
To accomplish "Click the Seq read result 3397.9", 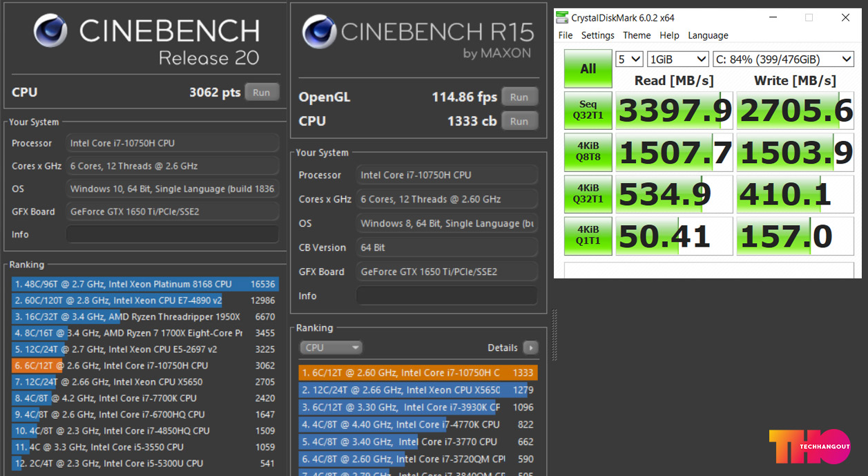I will coord(674,111).
